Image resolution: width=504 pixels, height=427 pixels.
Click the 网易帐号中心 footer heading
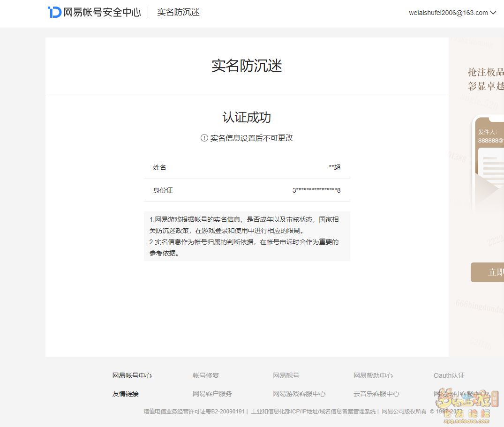point(132,375)
